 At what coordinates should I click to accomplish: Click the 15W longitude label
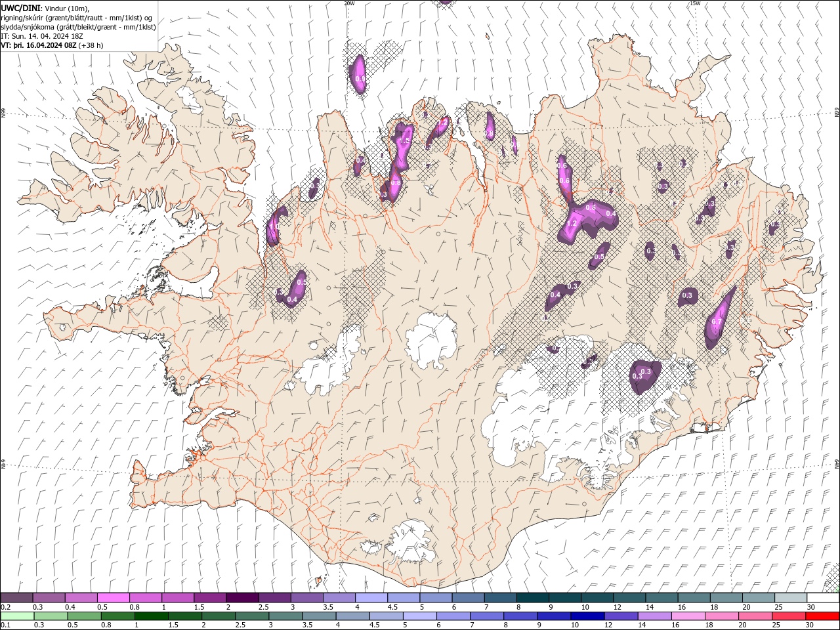[695, 3]
